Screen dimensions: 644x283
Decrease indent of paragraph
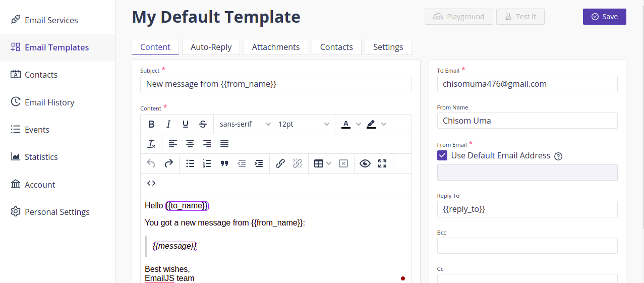242,163
